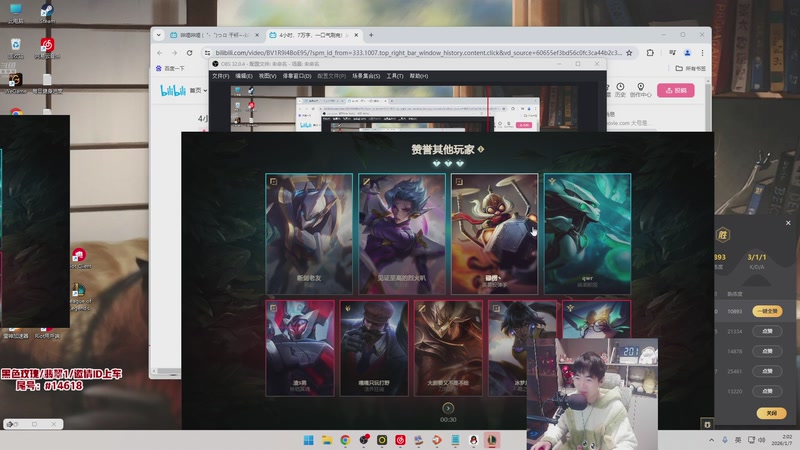Screen dimensions: 800x450
Task: Click the small icon at League window corner
Action: pyautogui.click(x=707, y=424)
